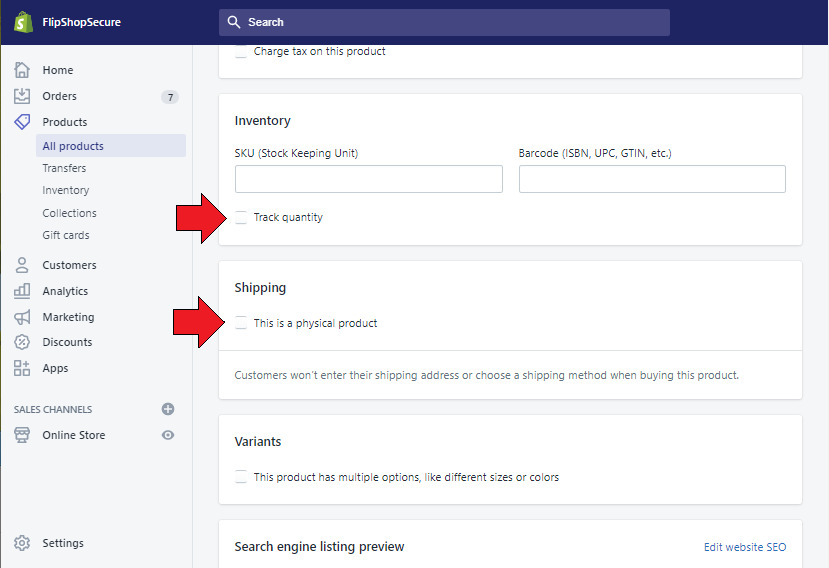Open Marketing megaphone icon

pyautogui.click(x=22, y=317)
